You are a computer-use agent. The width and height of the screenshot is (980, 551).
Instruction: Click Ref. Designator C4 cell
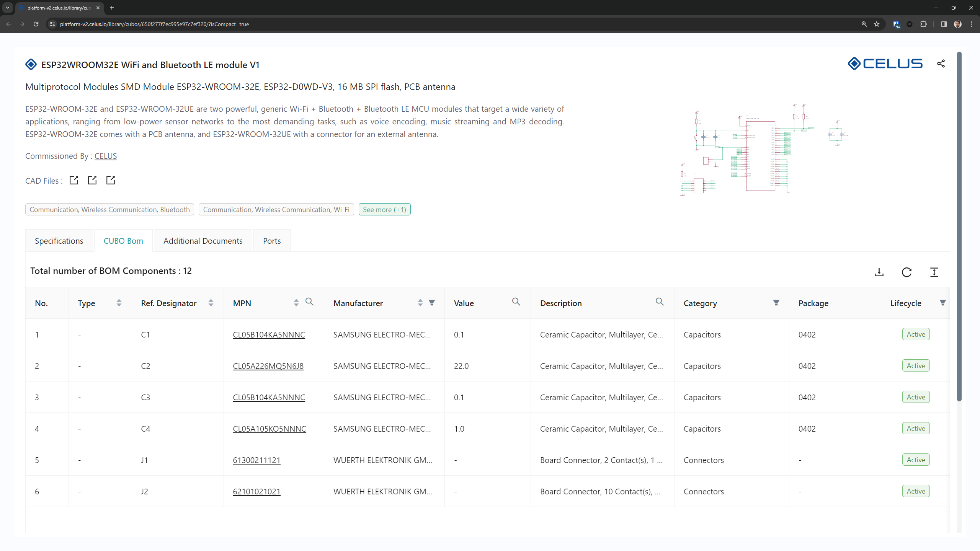(145, 429)
